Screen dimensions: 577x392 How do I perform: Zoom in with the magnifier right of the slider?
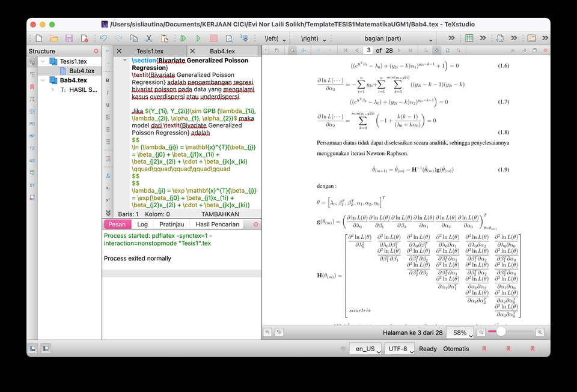point(540,332)
